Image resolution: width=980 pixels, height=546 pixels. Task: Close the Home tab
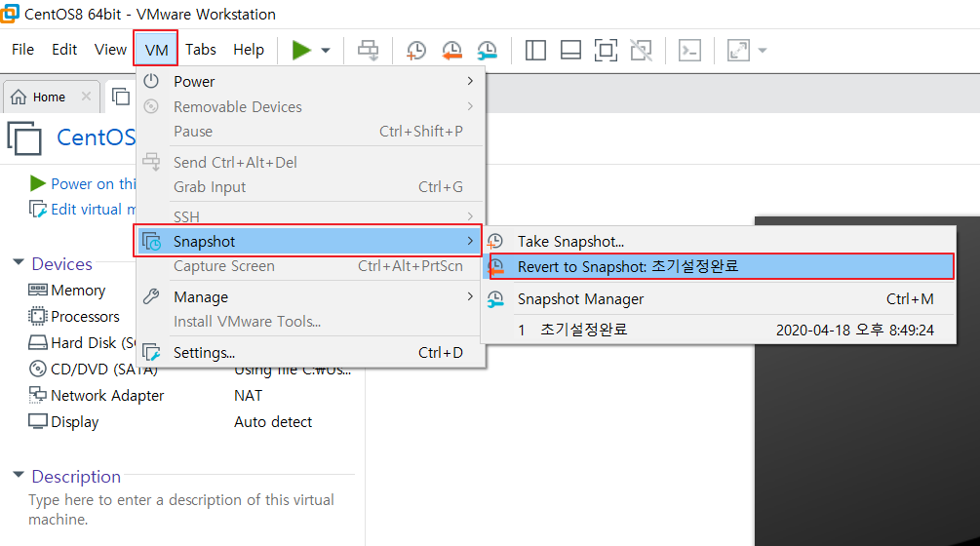click(x=86, y=97)
